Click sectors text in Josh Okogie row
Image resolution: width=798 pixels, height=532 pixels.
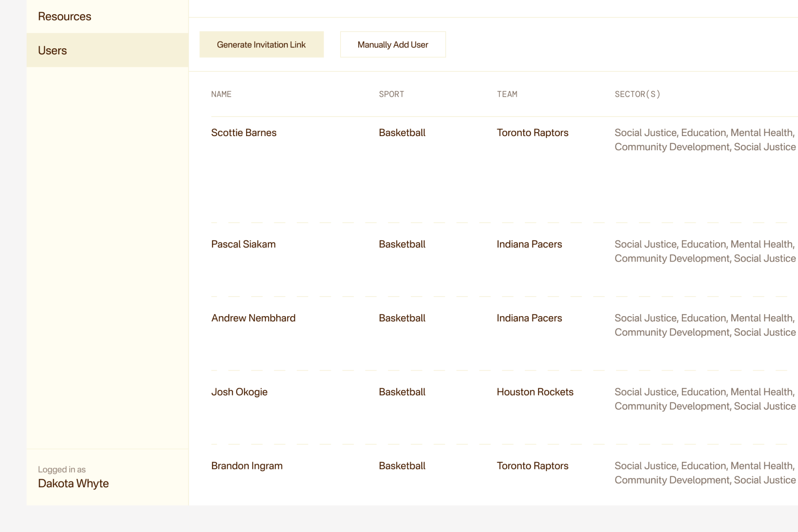(705, 399)
